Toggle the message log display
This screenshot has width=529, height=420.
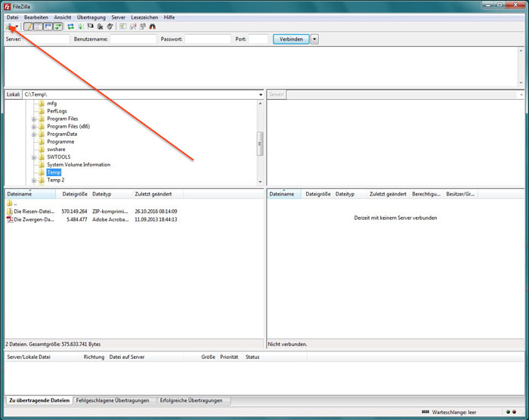click(29, 26)
